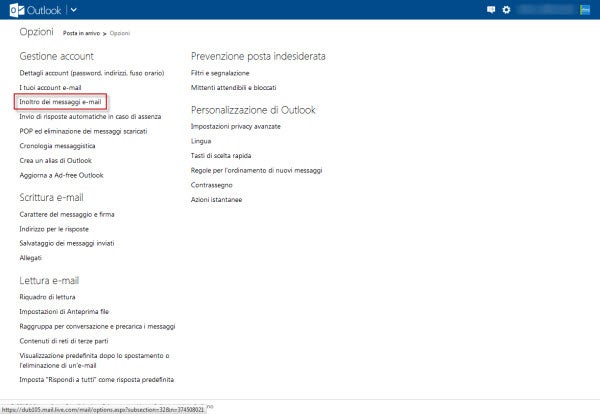Image resolution: width=600 pixels, height=414 pixels.
Task: Click the Outlook logo icon
Action: tap(17, 10)
